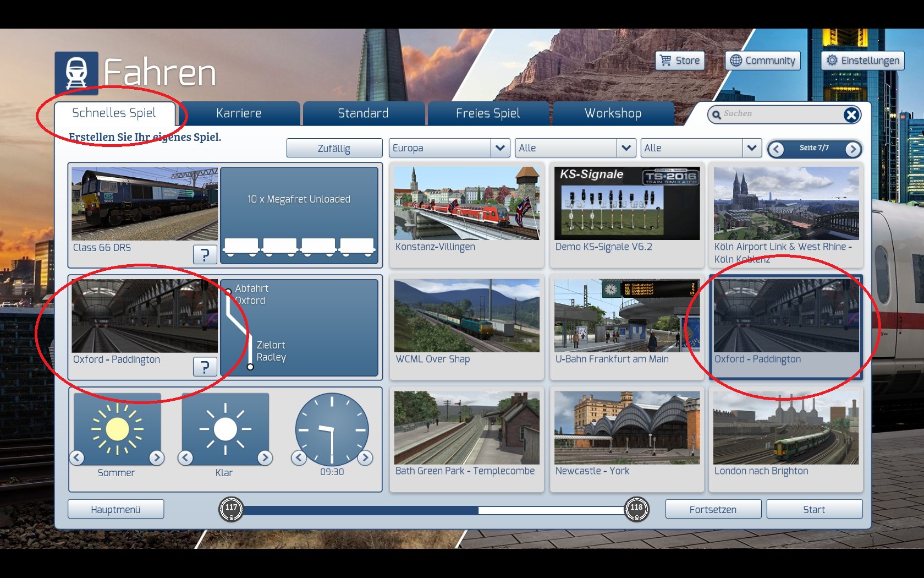Switch to the Karriere tab
The image size is (924, 578).
239,113
